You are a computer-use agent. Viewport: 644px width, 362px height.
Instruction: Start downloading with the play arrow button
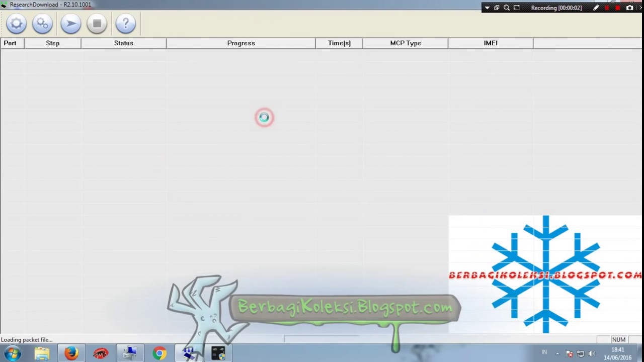click(71, 24)
